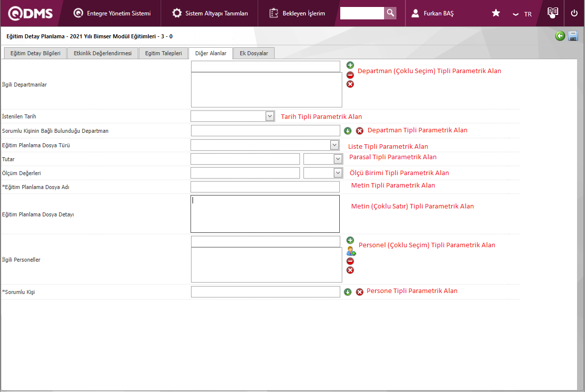Viewport: 585px width, 392px height.
Task: Click the Eğitim Planlama Dosya Adı text field
Action: (265, 187)
